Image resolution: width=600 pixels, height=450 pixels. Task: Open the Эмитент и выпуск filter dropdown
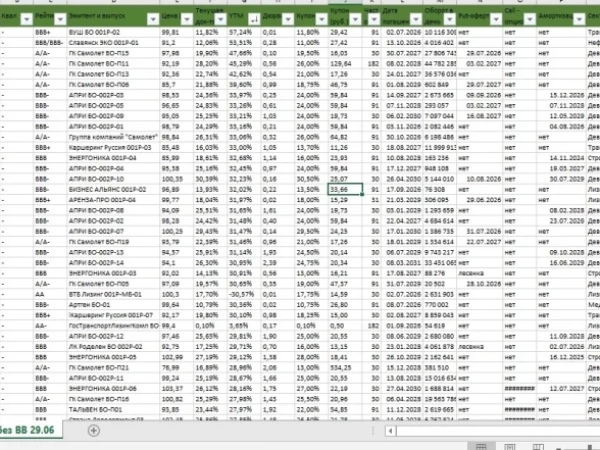pos(153,19)
